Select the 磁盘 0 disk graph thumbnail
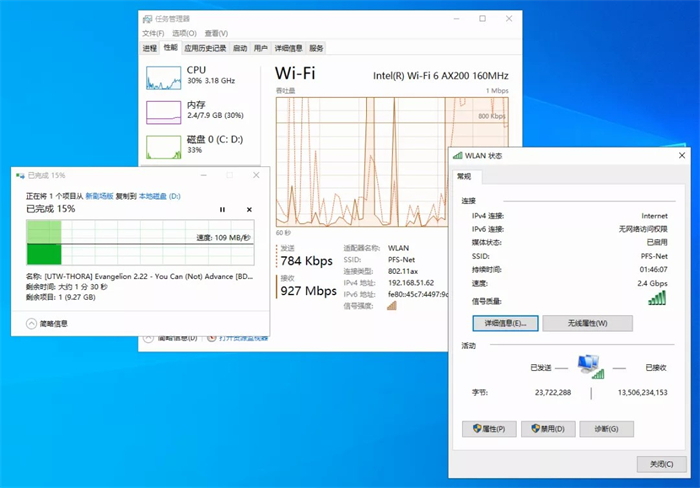 (x=163, y=147)
